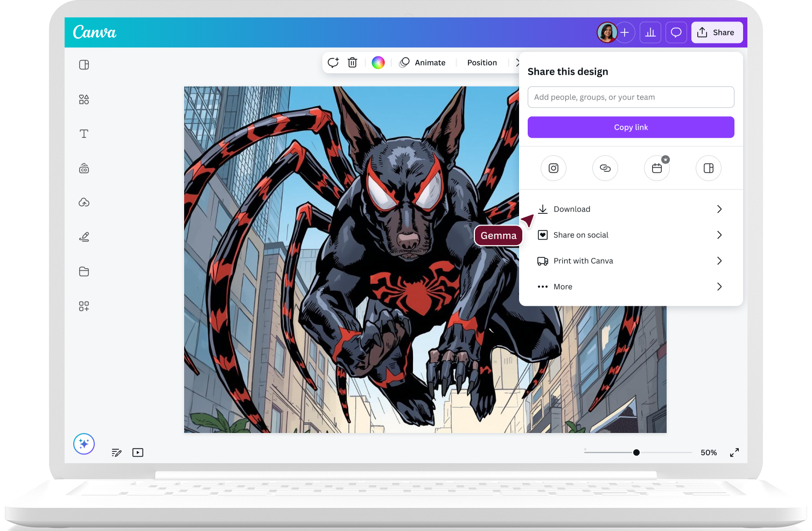Open the schedule calendar icon
Image resolution: width=812 pixels, height=531 pixels.
click(657, 168)
